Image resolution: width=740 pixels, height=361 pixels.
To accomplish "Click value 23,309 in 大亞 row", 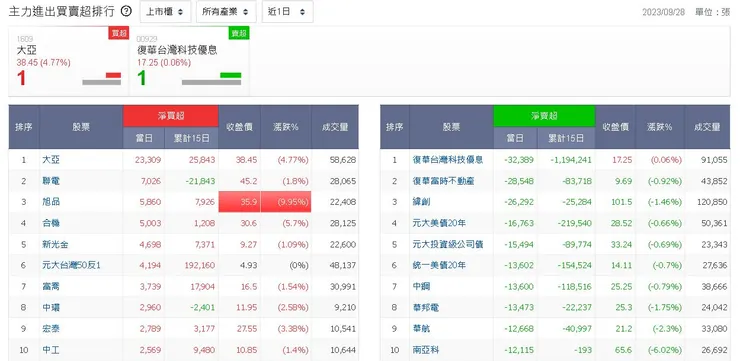I will click(148, 160).
